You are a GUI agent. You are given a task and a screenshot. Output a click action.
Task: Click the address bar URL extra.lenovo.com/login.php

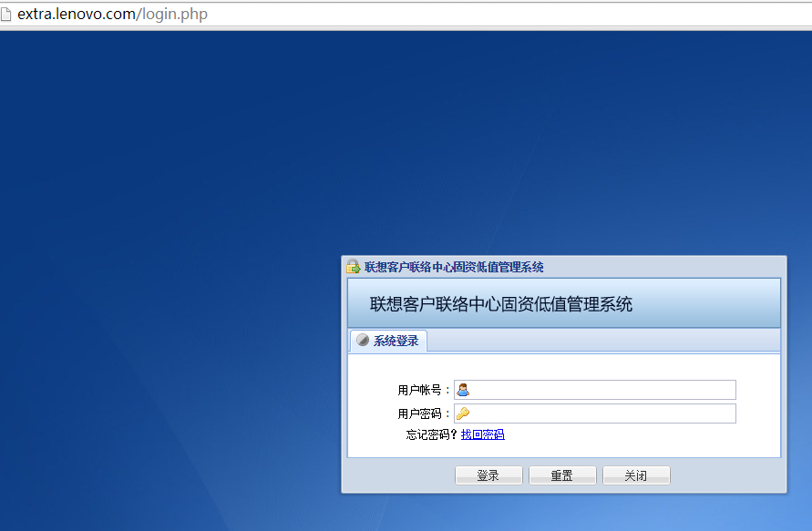112,14
